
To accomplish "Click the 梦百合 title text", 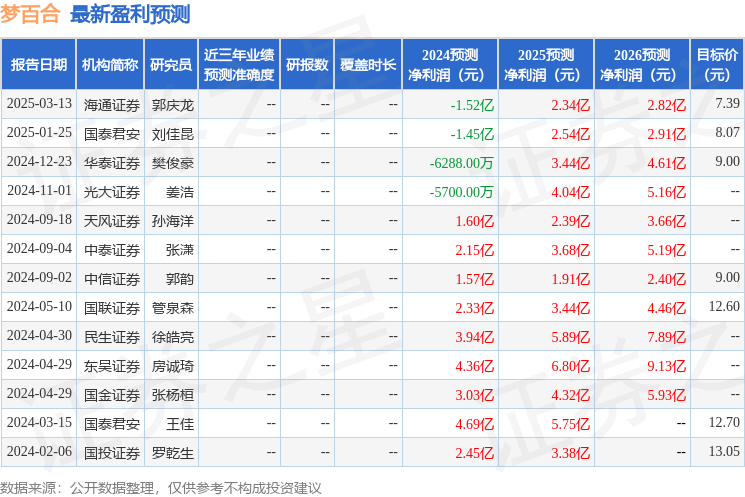I will point(30,14).
